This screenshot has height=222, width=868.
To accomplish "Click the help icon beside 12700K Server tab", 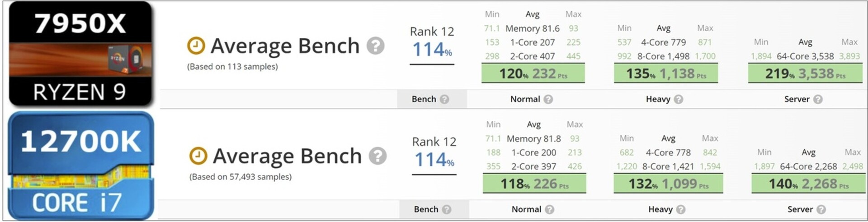I will [x=821, y=209].
